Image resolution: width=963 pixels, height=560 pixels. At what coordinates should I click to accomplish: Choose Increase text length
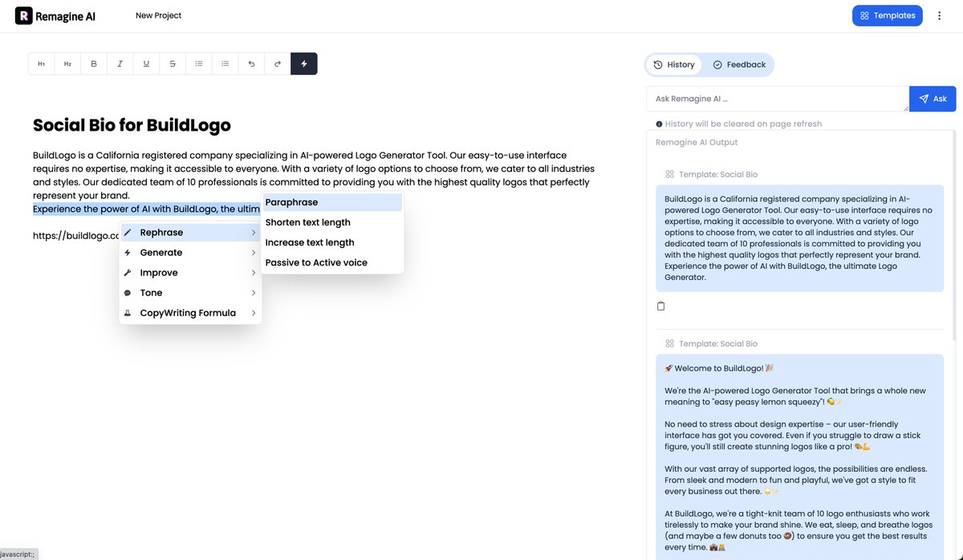point(332,242)
